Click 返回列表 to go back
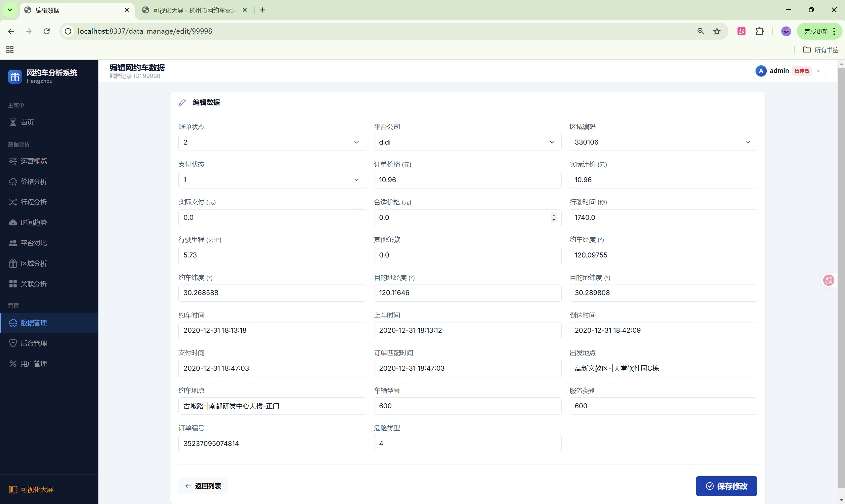 202,486
